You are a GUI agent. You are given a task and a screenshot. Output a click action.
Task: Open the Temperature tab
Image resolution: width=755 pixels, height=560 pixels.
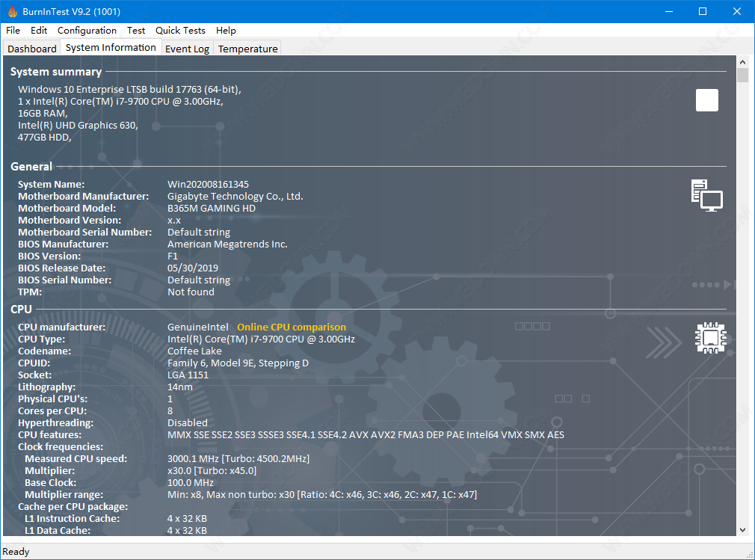[248, 49]
